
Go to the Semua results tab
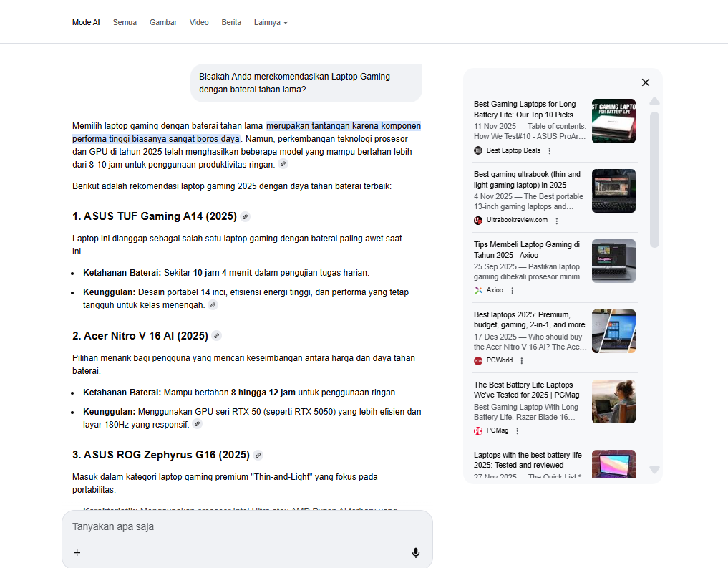[x=125, y=23]
